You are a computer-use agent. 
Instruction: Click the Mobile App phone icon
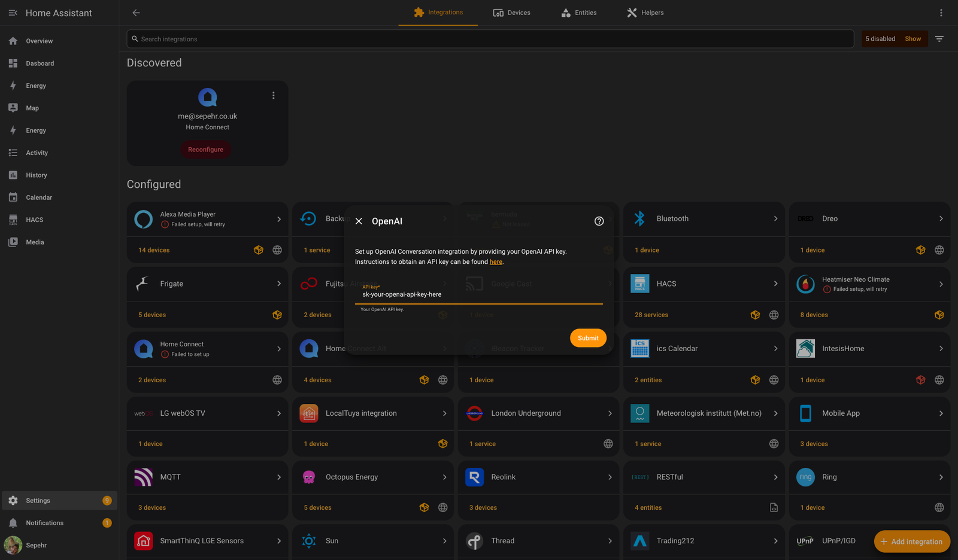[805, 413]
